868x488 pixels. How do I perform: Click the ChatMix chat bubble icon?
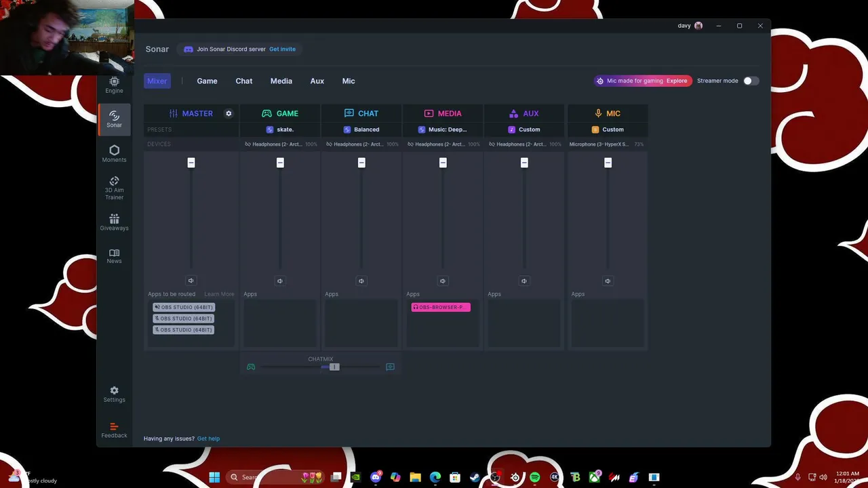[x=390, y=367]
